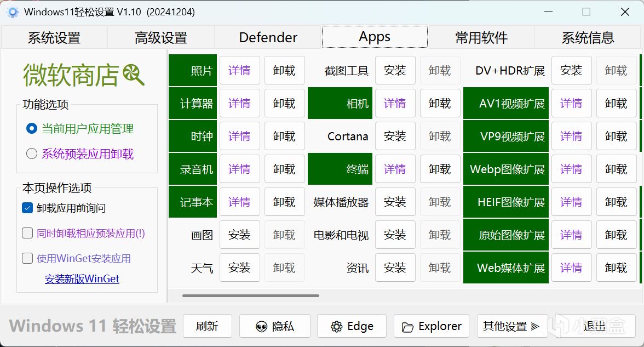Image resolution: width=644 pixels, height=347 pixels.
Task: Install the 天气 app
Action: click(x=239, y=268)
